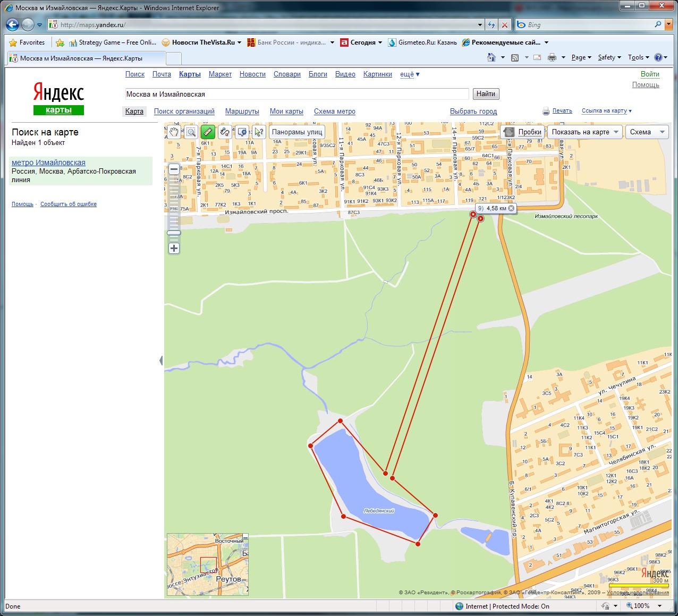Open Strategy Game favorites bookmark

pos(113,42)
